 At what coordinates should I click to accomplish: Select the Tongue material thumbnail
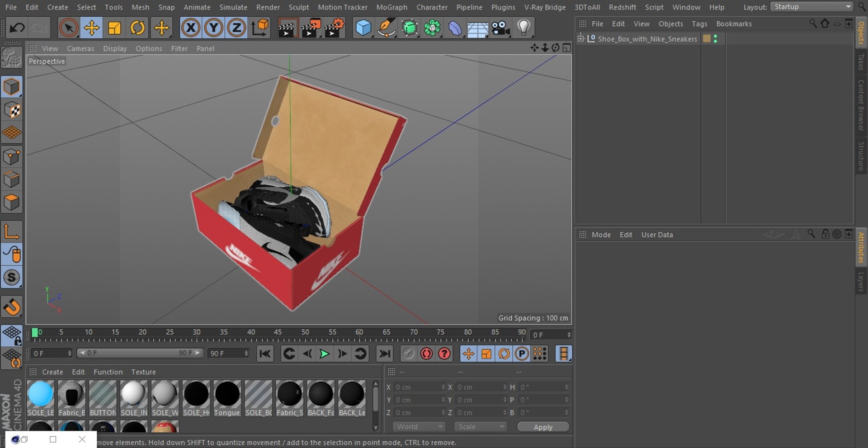point(227,398)
